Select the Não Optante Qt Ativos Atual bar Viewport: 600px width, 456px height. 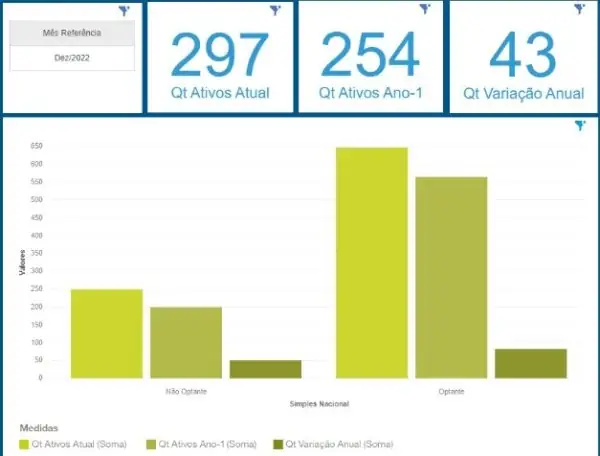tap(106, 333)
